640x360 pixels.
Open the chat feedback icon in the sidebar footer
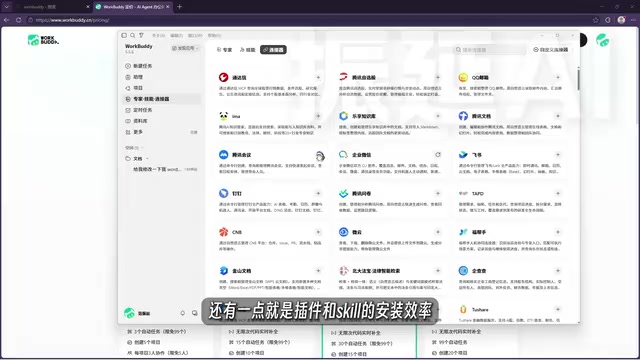point(194,313)
